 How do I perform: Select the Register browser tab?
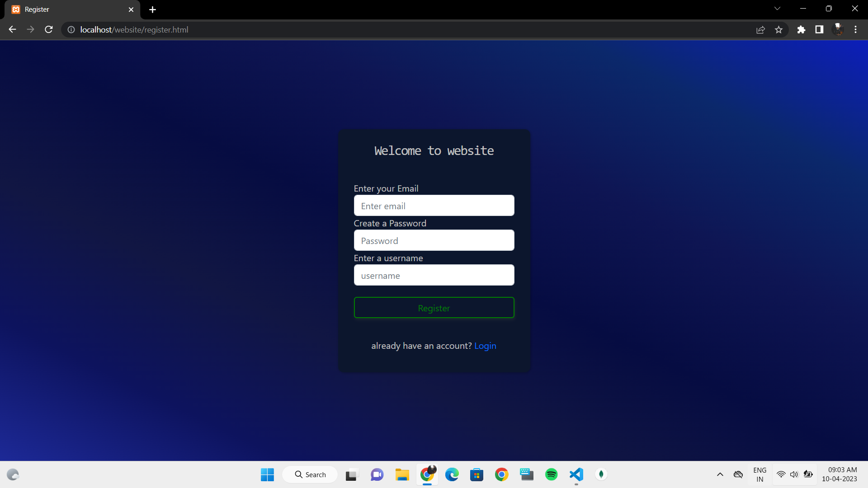[x=72, y=9]
